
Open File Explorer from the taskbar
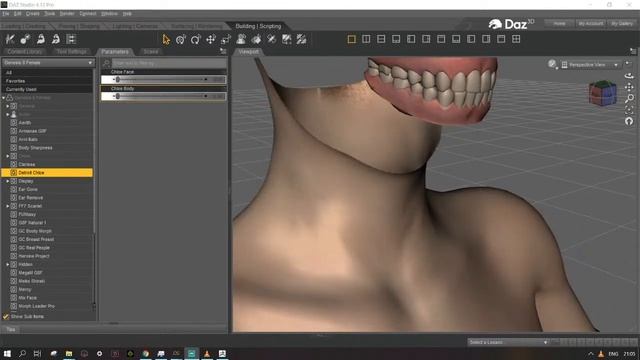tap(69, 353)
